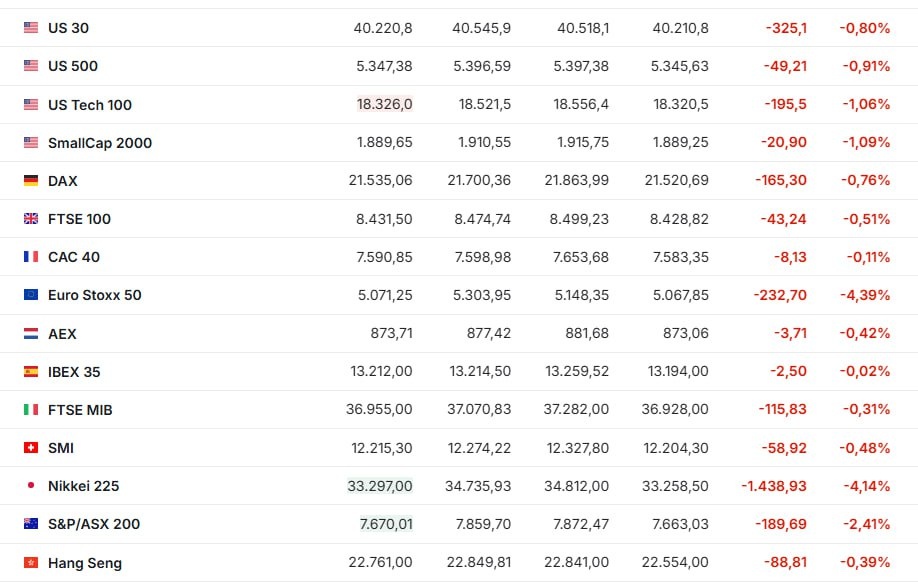Select the Nikkei 225 index name

83,486
